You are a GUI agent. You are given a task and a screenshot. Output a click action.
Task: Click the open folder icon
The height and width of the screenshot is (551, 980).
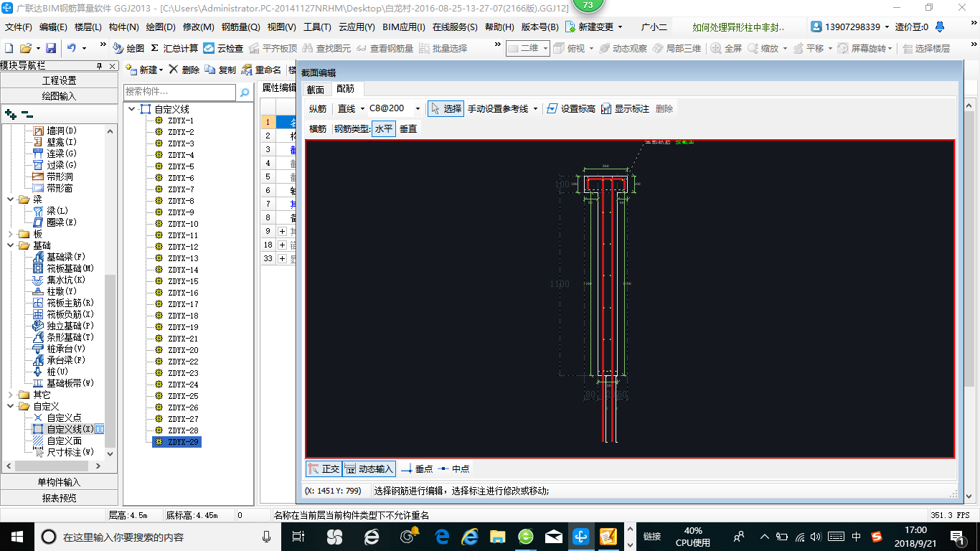pos(25,48)
